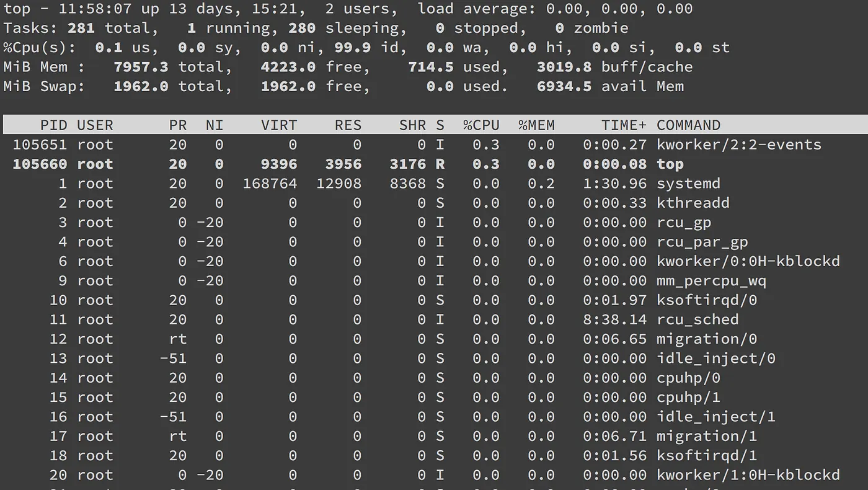Image resolution: width=868 pixels, height=490 pixels.
Task: Click the rcu_gp command name
Action: click(x=683, y=223)
